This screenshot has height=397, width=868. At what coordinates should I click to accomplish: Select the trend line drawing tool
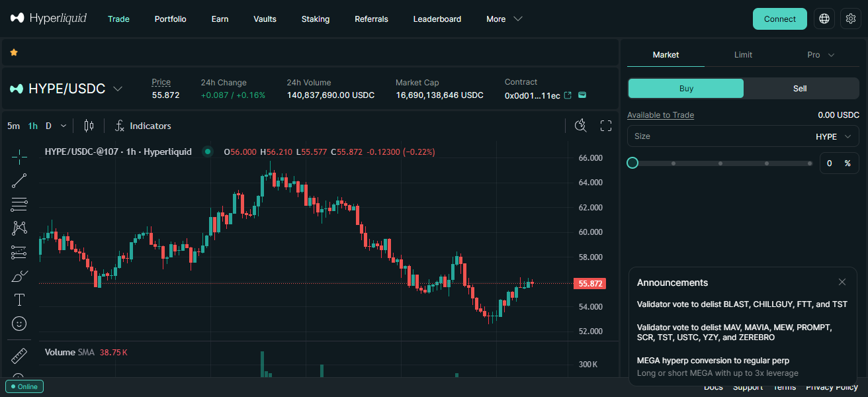tap(19, 181)
